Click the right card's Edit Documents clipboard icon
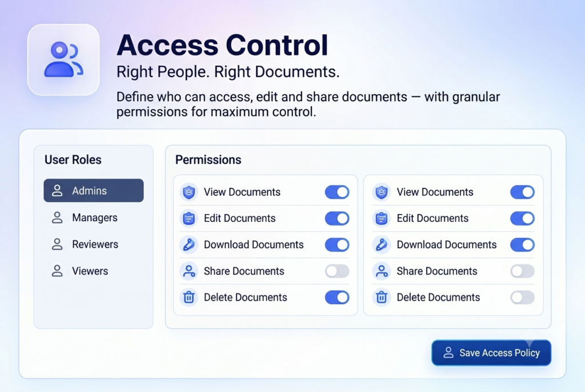The height and width of the screenshot is (392, 585). [x=381, y=219]
